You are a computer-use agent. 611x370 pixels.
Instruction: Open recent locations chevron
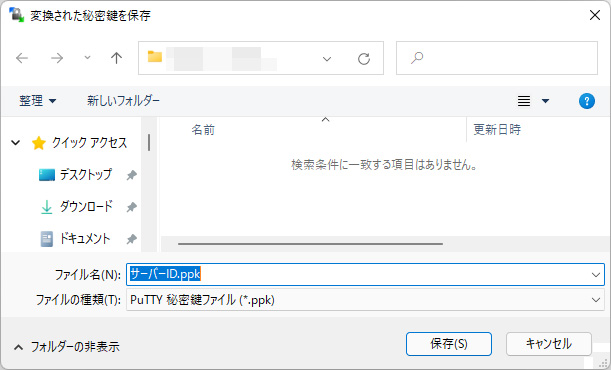87,58
